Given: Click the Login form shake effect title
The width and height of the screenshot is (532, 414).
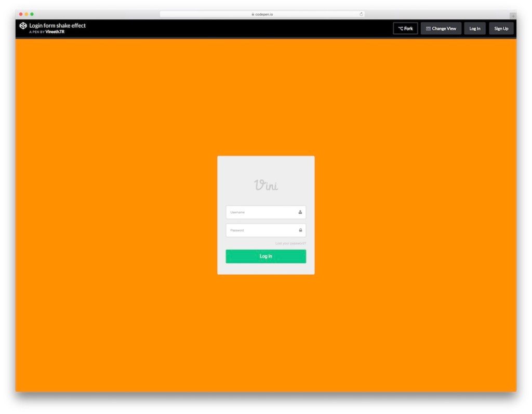Looking at the screenshot, I should coord(58,24).
